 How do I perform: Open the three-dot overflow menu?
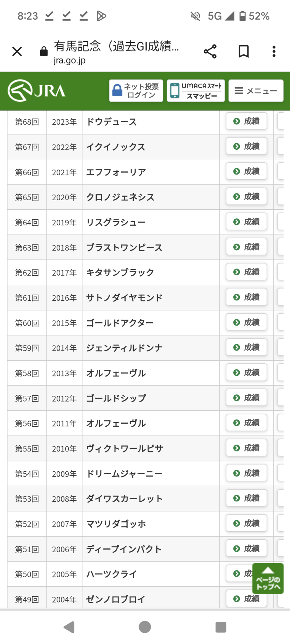pos(274,52)
